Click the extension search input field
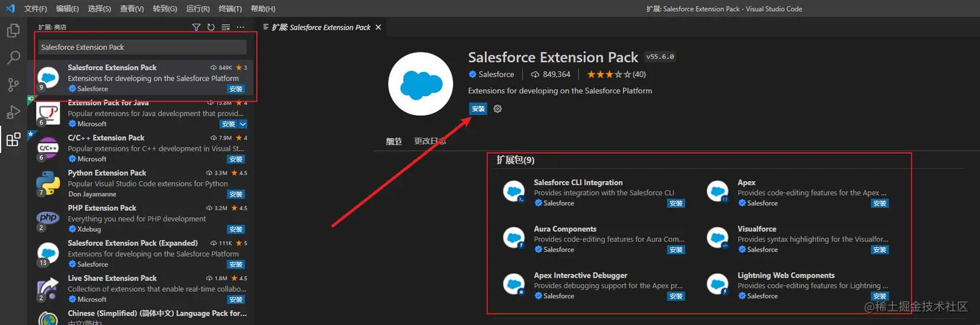This screenshot has height=325, width=980. tap(142, 47)
